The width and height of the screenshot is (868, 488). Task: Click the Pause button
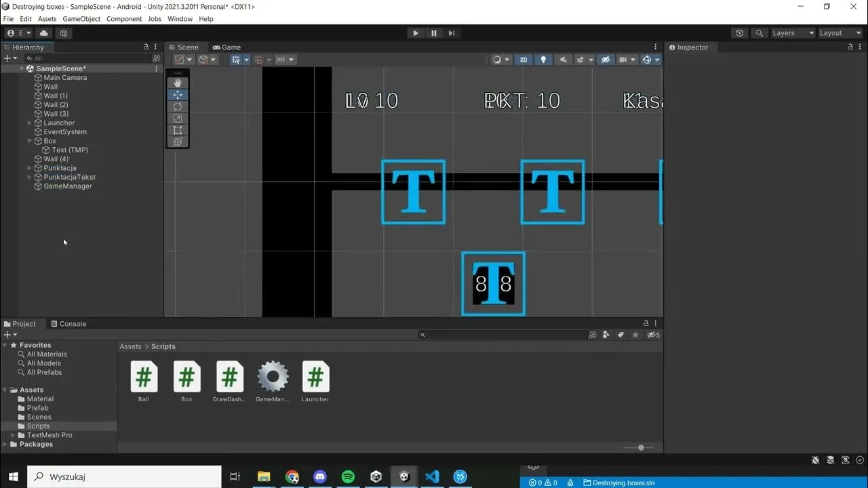[434, 33]
